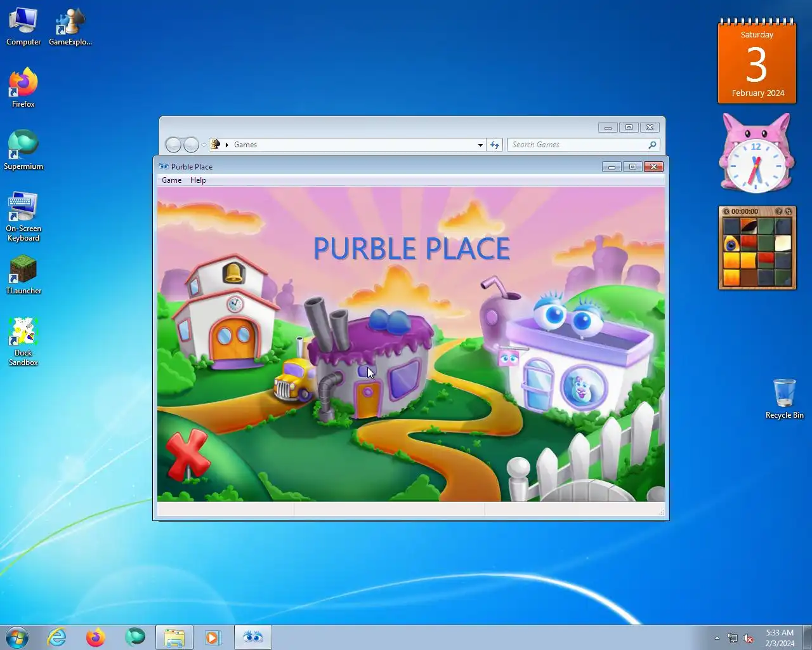Minimize the Games explorer window
812x650 pixels.
pyautogui.click(x=608, y=128)
